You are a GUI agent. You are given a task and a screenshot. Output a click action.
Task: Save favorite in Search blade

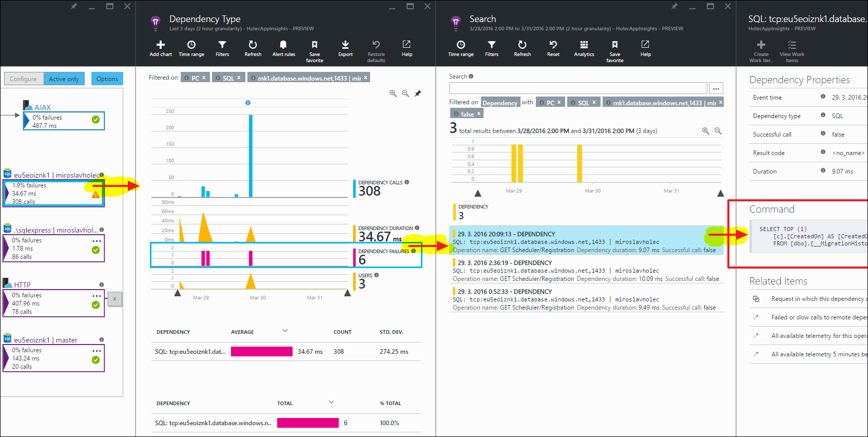pyautogui.click(x=615, y=51)
